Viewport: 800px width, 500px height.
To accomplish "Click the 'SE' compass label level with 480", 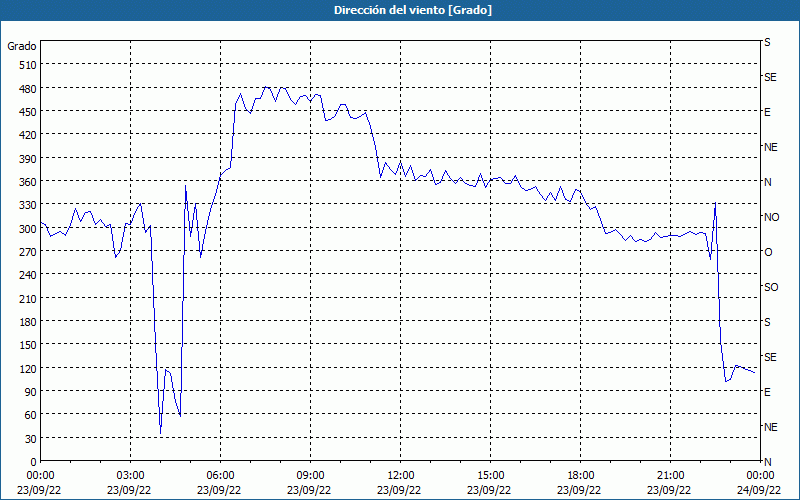I will [x=770, y=77].
